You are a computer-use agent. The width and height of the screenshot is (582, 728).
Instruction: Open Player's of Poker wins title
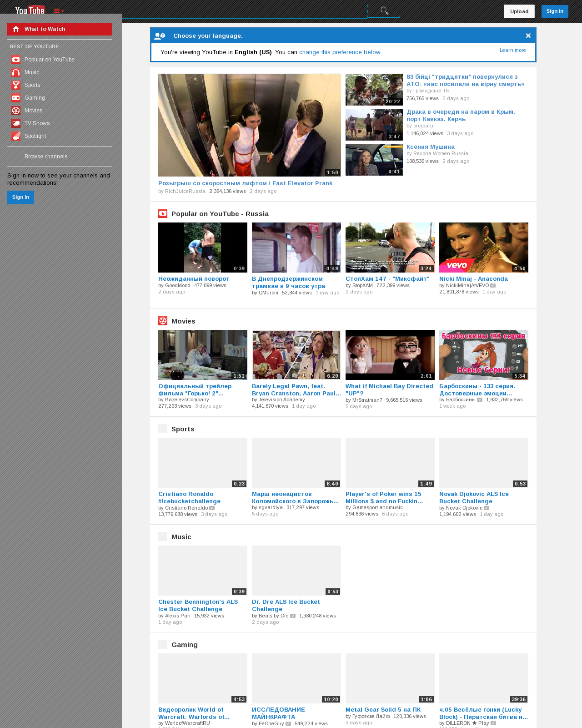[x=384, y=498]
